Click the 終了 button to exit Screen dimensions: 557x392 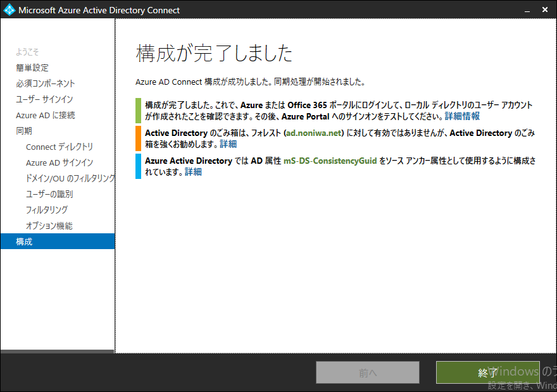488,372
